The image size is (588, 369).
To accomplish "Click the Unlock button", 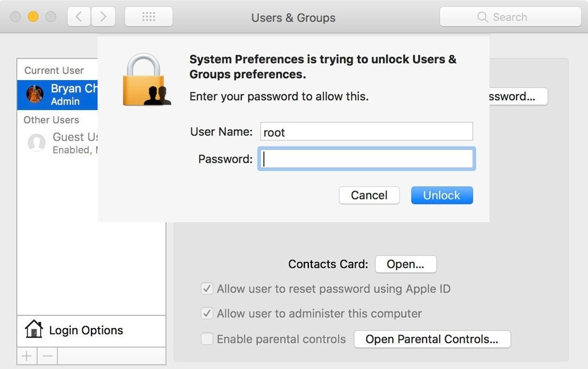I will 442,196.
